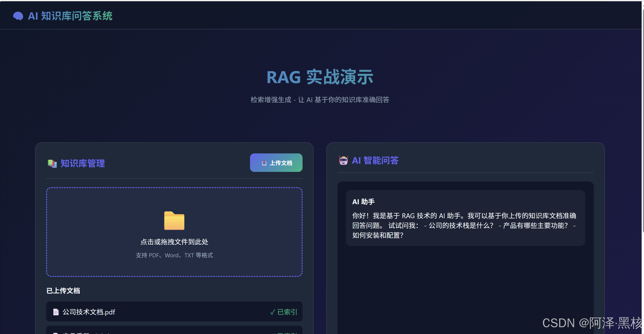
Task: Click the AI 知识库问答系统 header title
Action: coord(70,16)
